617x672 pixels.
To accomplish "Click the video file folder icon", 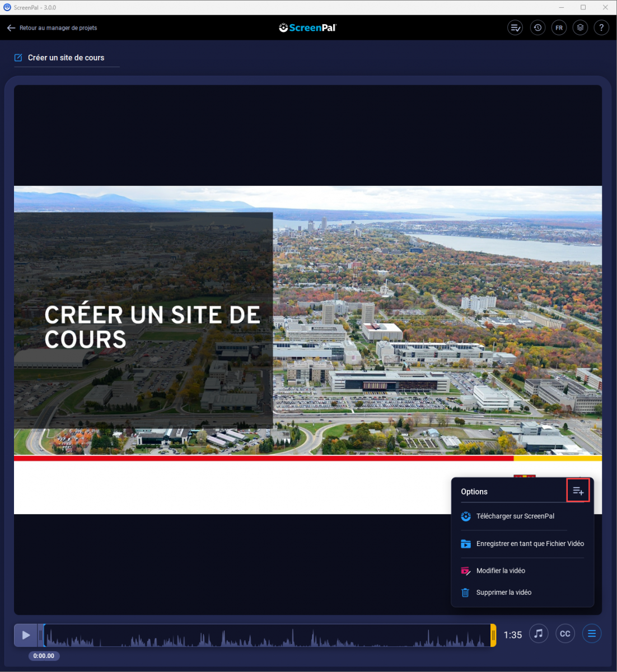I will coord(466,544).
